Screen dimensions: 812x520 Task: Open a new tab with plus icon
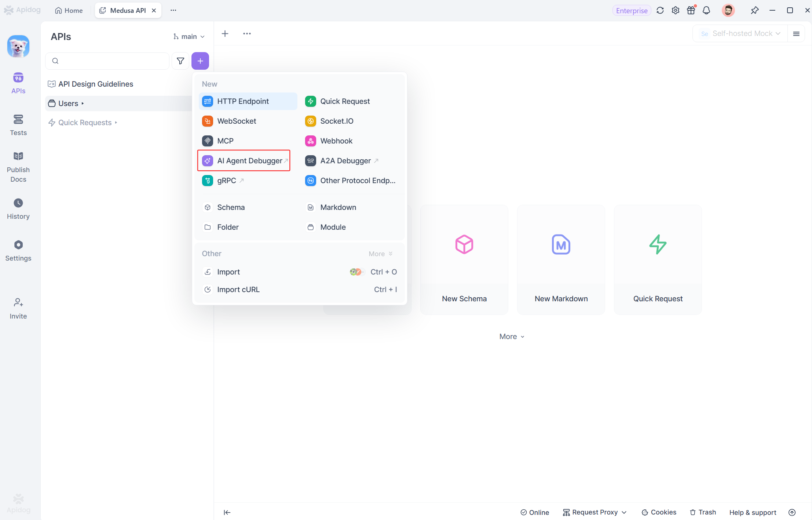pos(225,34)
